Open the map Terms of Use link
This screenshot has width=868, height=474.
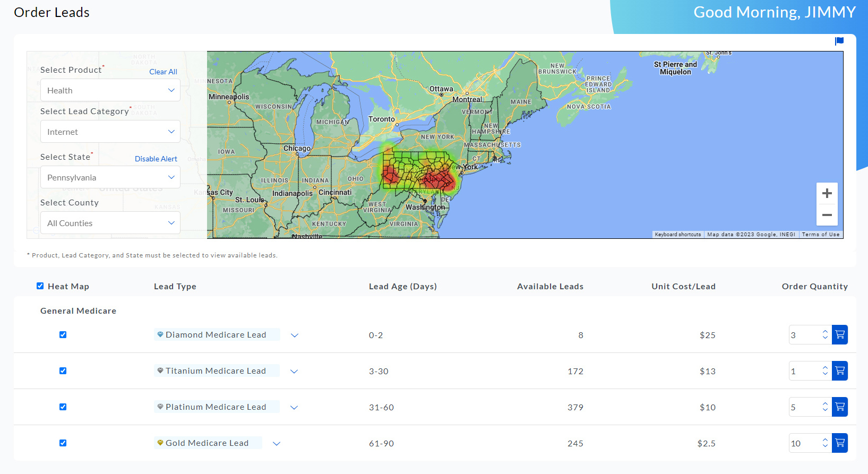pyautogui.click(x=821, y=235)
